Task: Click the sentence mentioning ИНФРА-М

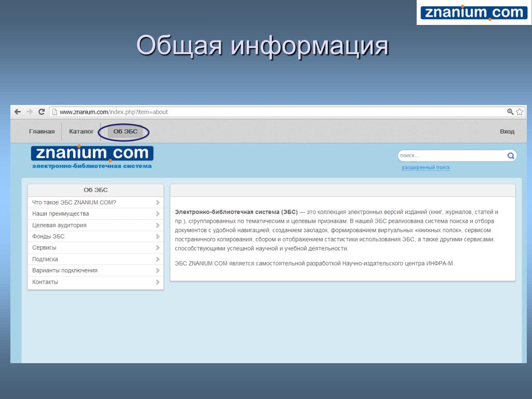Action: click(x=314, y=263)
